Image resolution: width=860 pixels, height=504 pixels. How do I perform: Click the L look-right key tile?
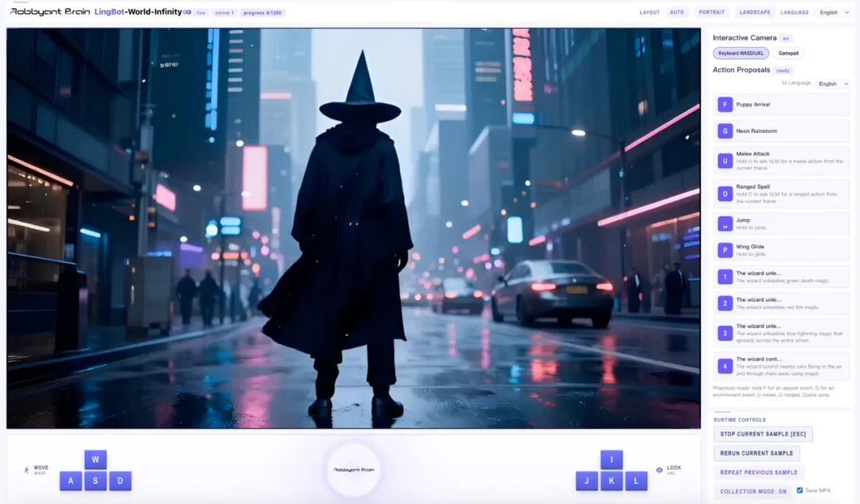pos(636,481)
